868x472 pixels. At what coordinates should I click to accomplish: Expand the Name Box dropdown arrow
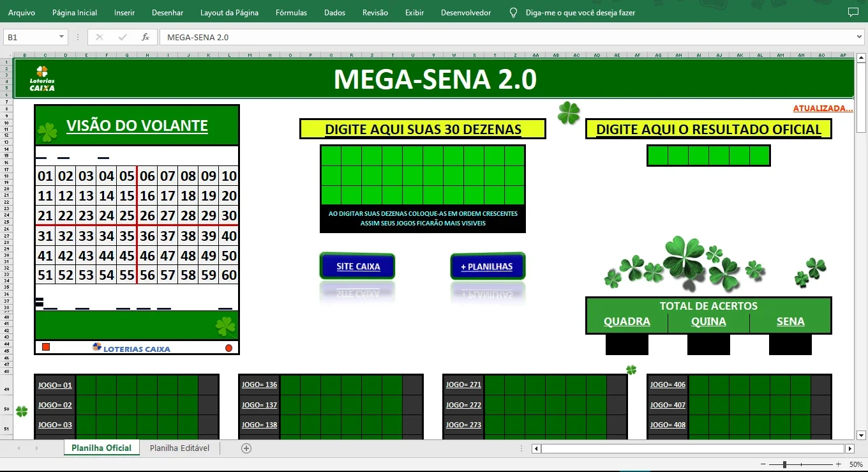pyautogui.click(x=62, y=37)
